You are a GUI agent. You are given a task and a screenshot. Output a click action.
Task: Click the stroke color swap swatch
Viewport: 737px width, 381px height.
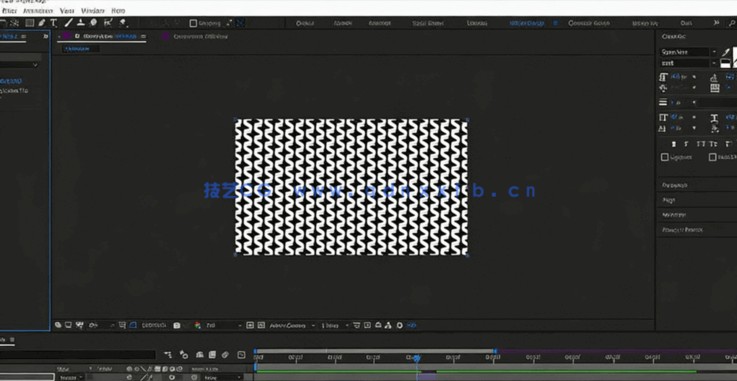click(725, 63)
